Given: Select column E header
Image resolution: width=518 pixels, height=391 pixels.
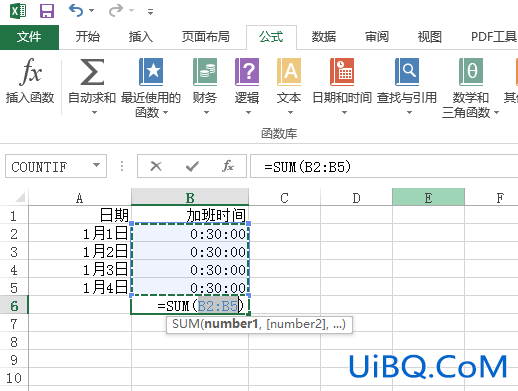Looking at the screenshot, I should click(x=428, y=197).
